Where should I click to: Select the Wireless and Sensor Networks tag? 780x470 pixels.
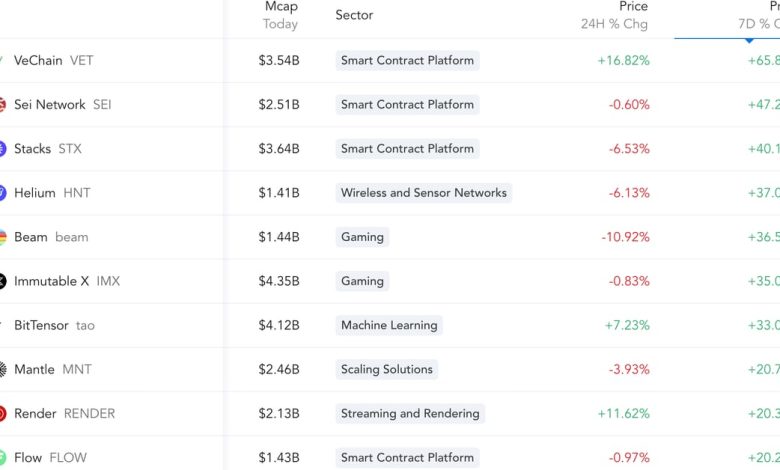(423, 193)
